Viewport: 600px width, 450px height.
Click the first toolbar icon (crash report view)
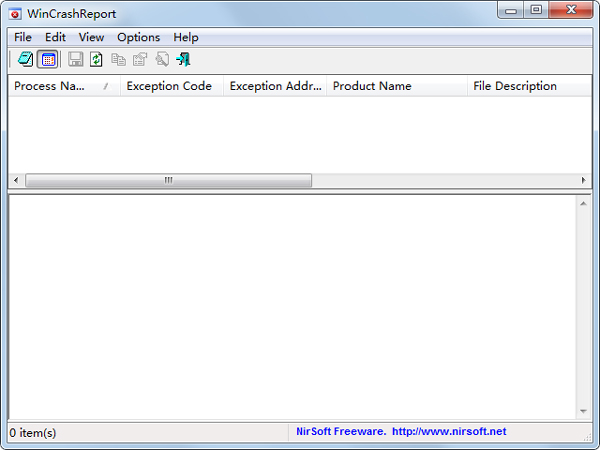25,60
